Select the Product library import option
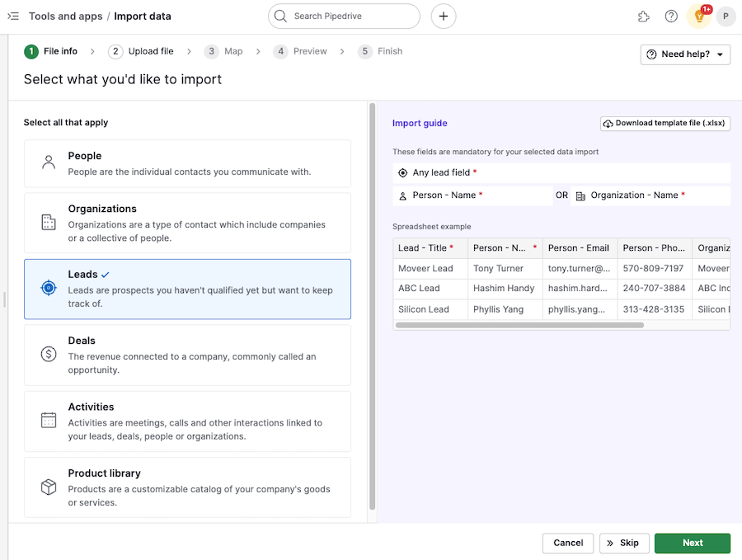The width and height of the screenshot is (742, 560). [x=187, y=487]
